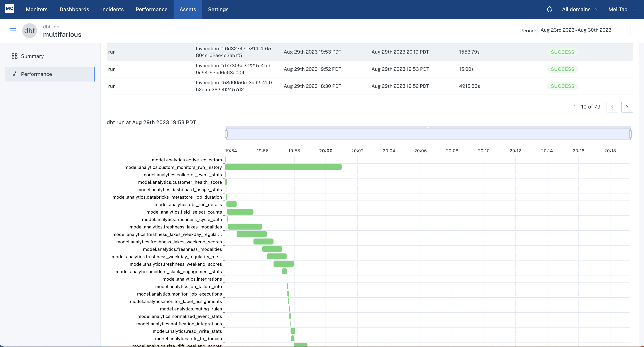
Task: Open the Incidents tab
Action: pos(112,10)
